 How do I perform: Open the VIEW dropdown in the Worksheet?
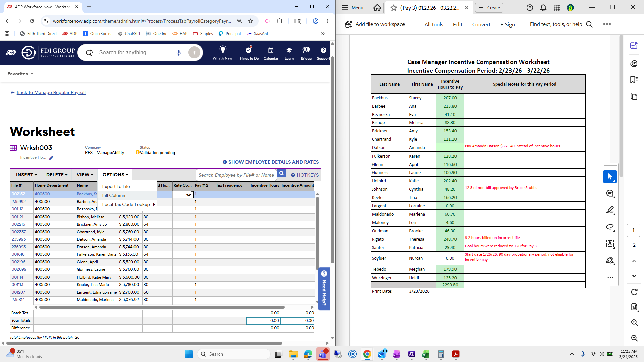84,174
